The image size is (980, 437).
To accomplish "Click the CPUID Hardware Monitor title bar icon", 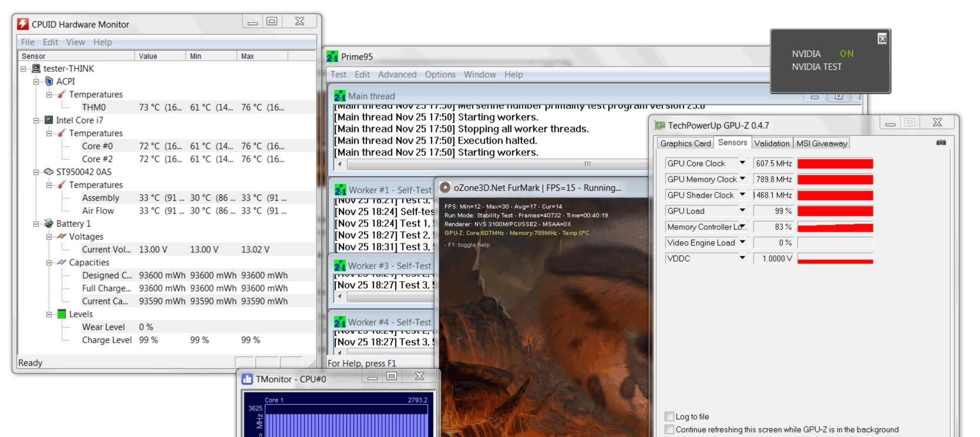I will click(23, 24).
